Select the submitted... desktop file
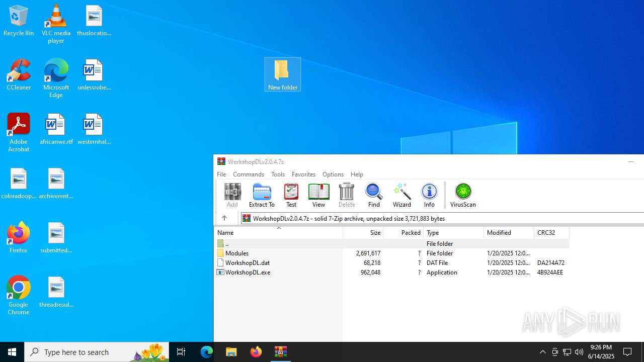 (x=56, y=238)
